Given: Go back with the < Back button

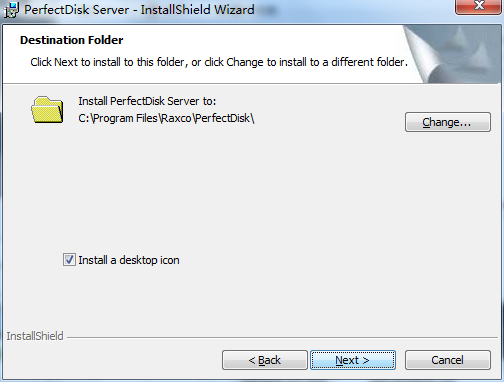Looking at the screenshot, I should pos(265,360).
